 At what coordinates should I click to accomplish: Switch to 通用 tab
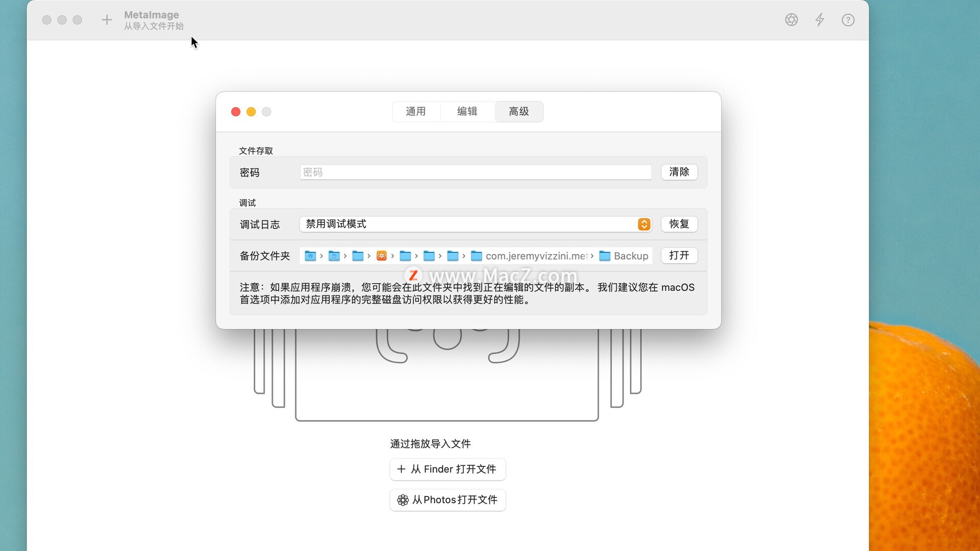click(x=416, y=112)
